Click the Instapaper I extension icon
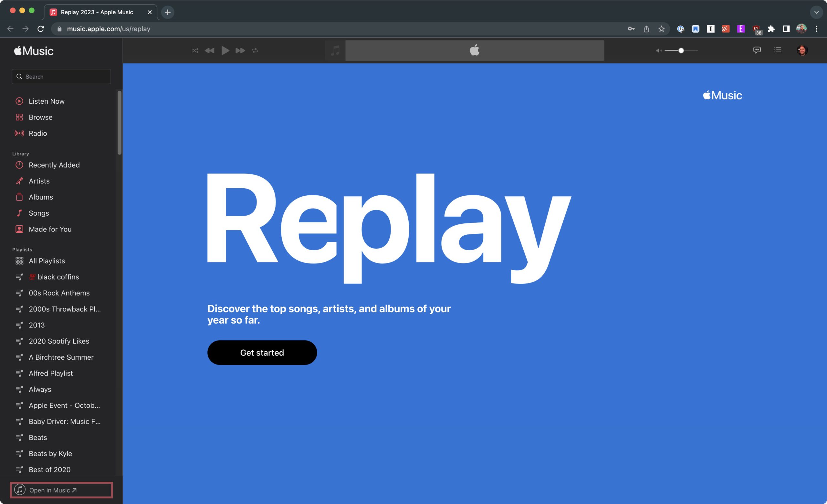The image size is (827, 504). coord(710,29)
